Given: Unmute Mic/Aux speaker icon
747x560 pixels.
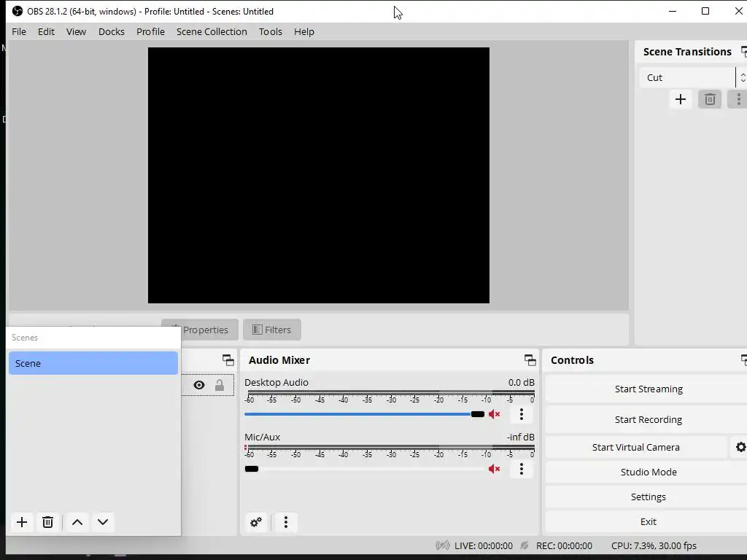Looking at the screenshot, I should tap(495, 469).
